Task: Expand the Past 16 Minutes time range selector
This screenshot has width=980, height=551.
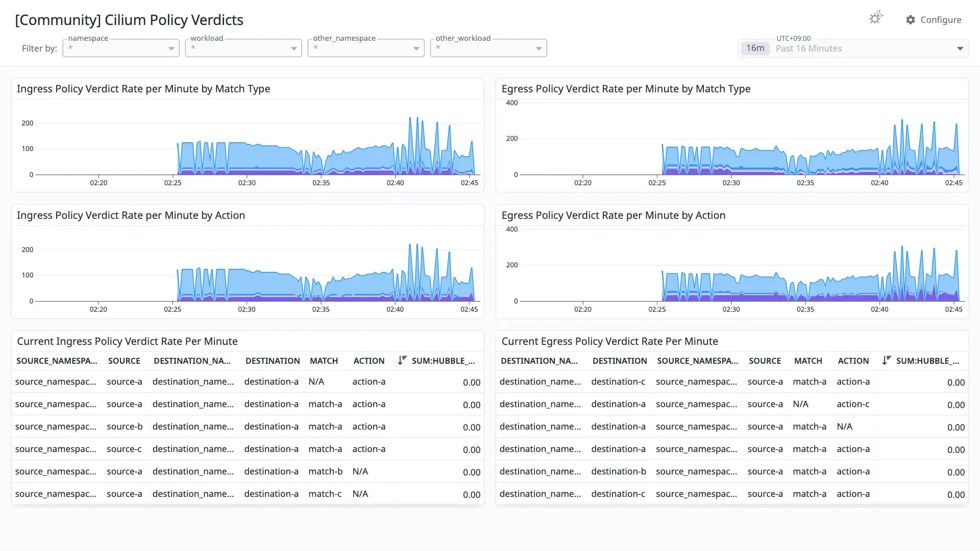Action: 853,48
